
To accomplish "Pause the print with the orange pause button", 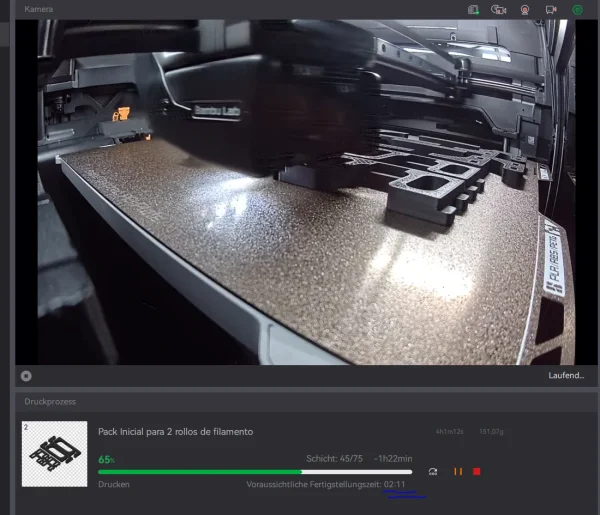I will click(458, 471).
